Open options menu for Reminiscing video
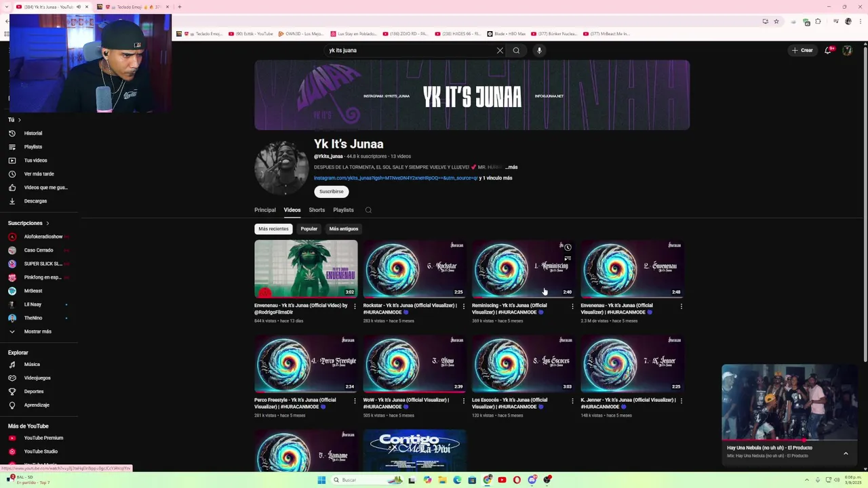This screenshot has width=868, height=488. [x=572, y=306]
